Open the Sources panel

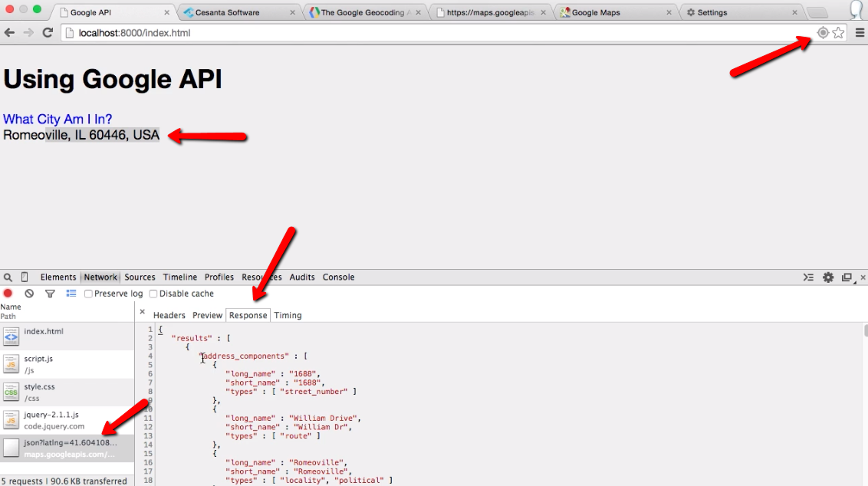tap(140, 277)
